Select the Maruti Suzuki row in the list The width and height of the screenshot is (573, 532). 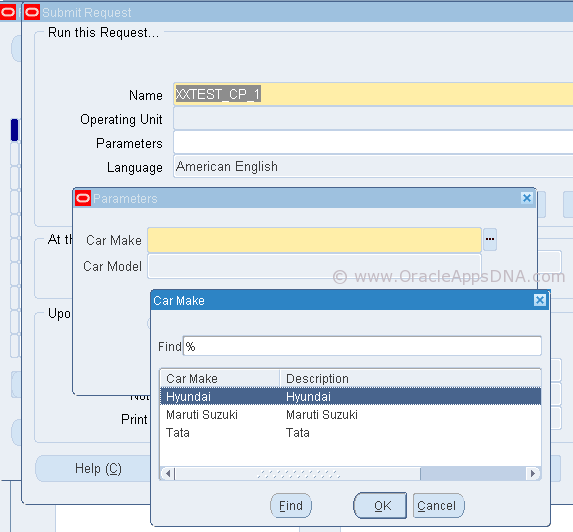tap(350, 415)
